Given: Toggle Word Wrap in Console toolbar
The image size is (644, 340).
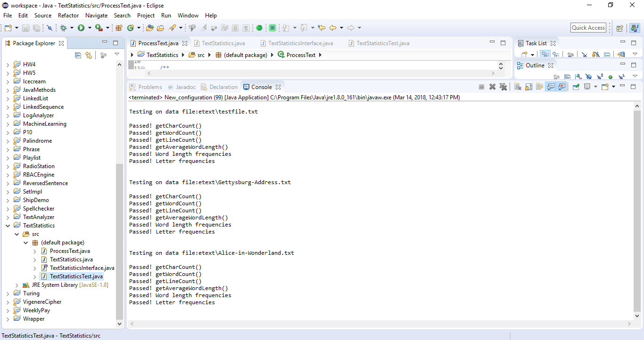Looking at the screenshot, I should click(539, 87).
